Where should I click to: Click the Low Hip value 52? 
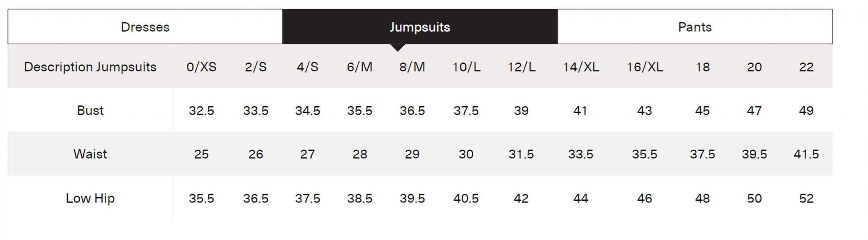coord(806,198)
